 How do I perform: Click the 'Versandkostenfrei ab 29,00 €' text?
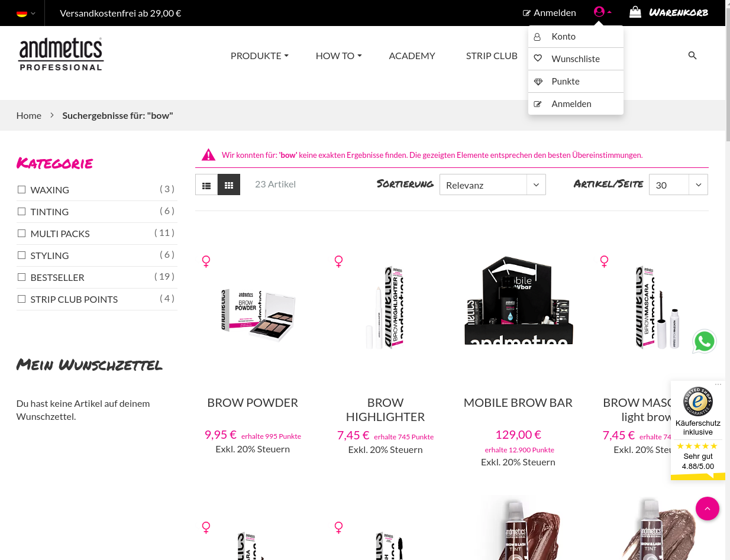pos(121,13)
